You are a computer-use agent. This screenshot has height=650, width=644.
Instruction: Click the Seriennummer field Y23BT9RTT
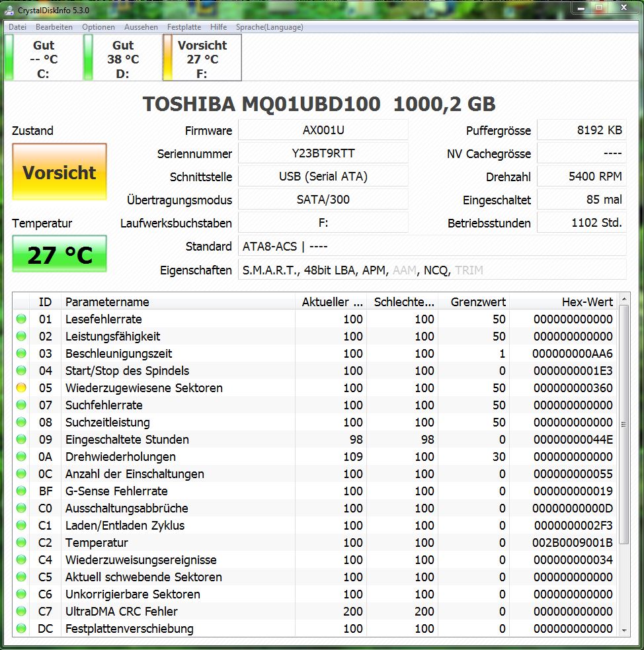(323, 153)
